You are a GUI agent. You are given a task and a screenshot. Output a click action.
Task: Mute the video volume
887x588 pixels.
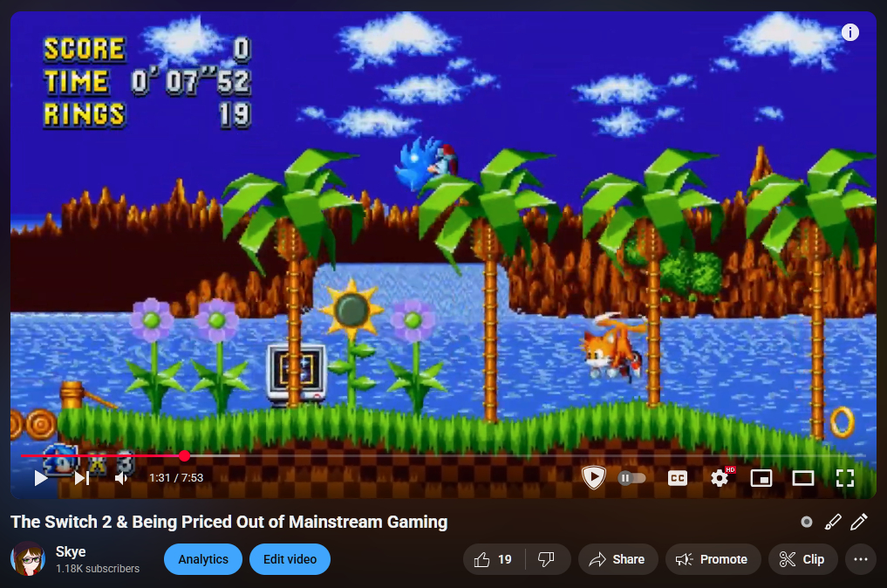pyautogui.click(x=121, y=478)
